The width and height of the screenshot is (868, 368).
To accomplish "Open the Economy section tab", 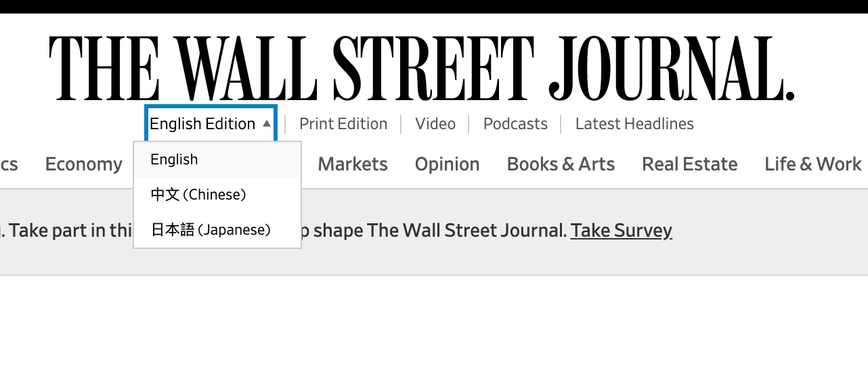I will tap(84, 164).
